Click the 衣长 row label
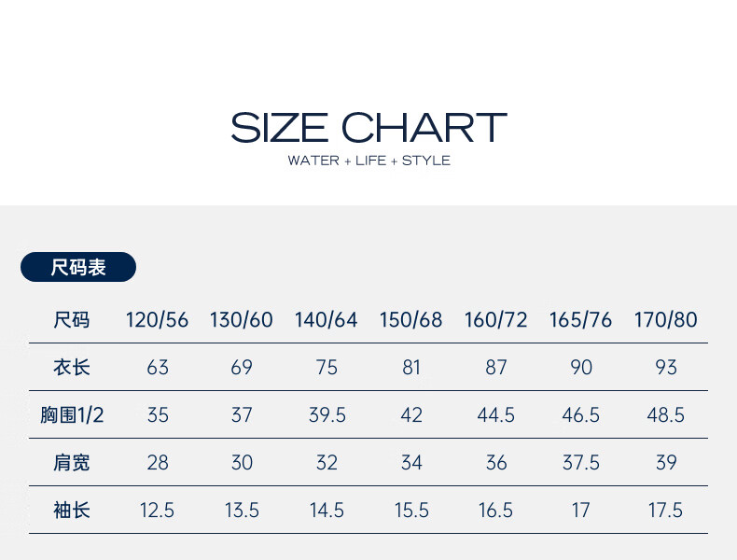This screenshot has width=737, height=560. coord(72,367)
